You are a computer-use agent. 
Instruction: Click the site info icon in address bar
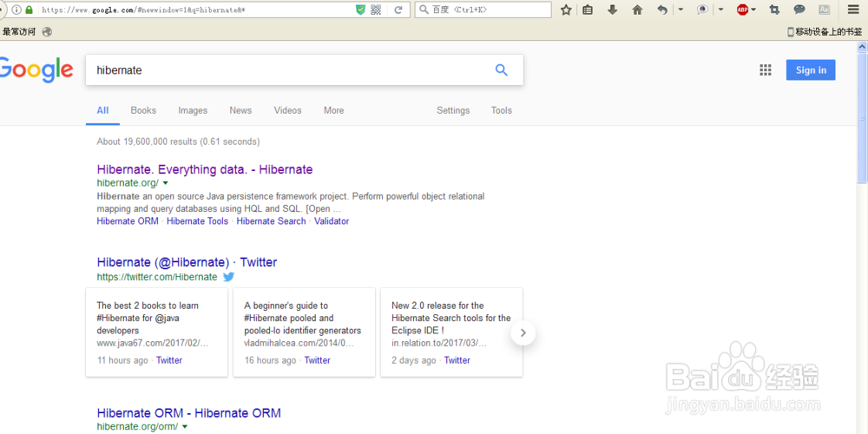point(16,10)
